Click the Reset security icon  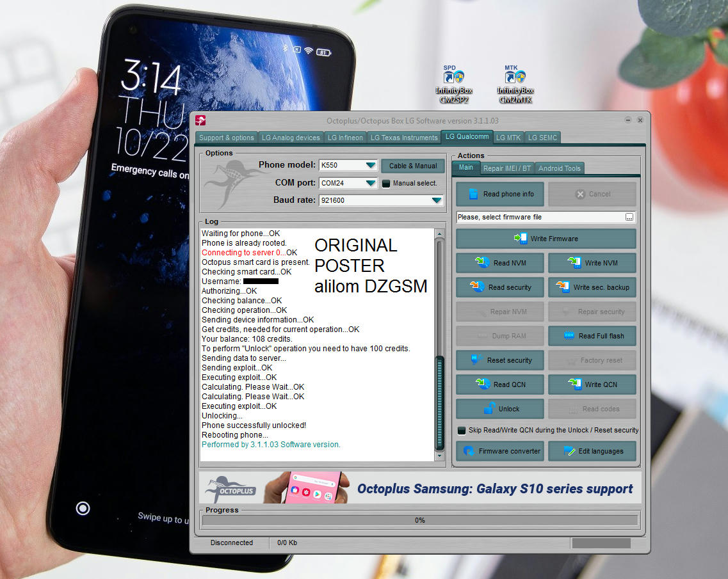pos(474,360)
